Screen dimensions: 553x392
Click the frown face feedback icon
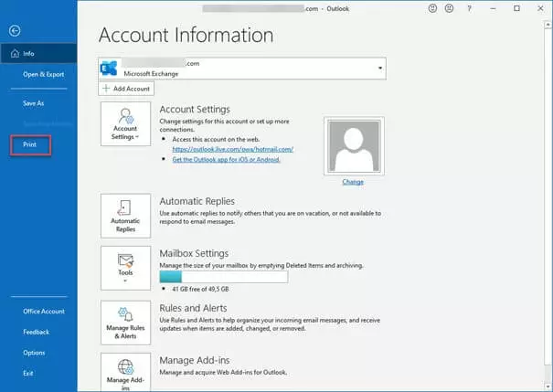click(449, 8)
